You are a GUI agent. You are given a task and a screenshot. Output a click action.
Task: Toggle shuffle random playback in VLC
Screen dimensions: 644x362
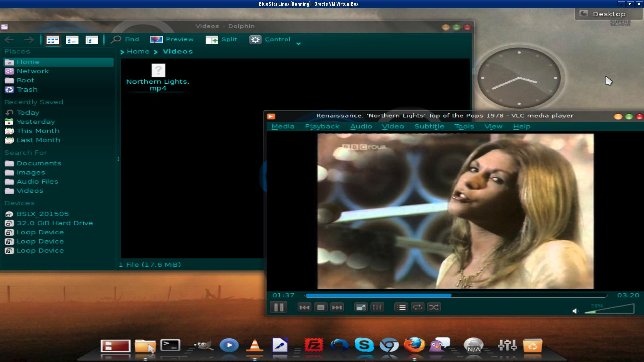tap(434, 307)
